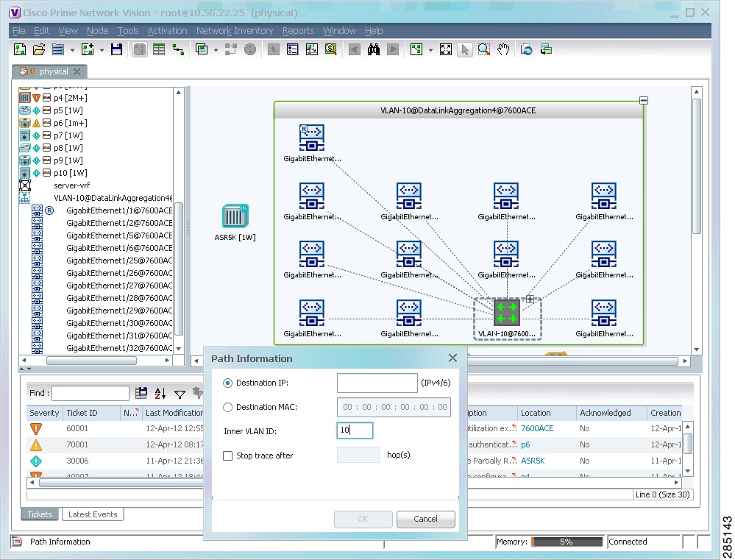Activate the arrow selection mode tool
The height and width of the screenshot is (560, 735).
[x=464, y=50]
